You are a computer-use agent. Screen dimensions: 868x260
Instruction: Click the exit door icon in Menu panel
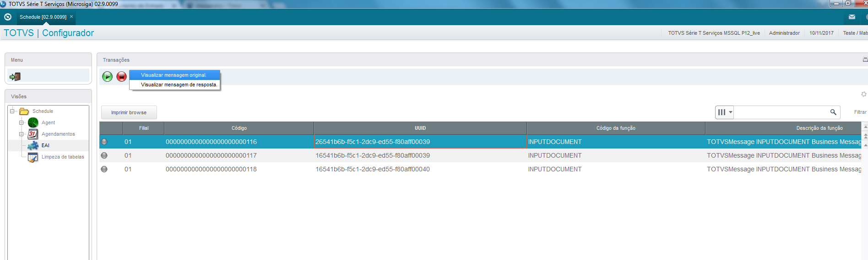(x=15, y=76)
